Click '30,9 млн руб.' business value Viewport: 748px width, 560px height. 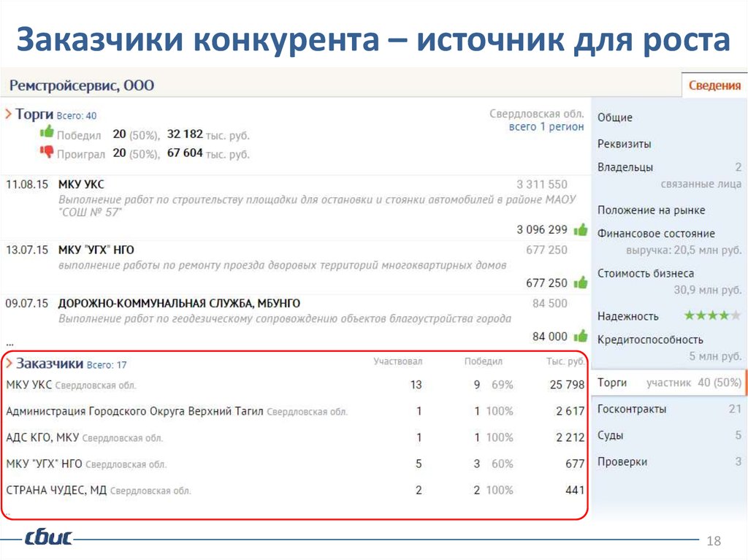(707, 290)
